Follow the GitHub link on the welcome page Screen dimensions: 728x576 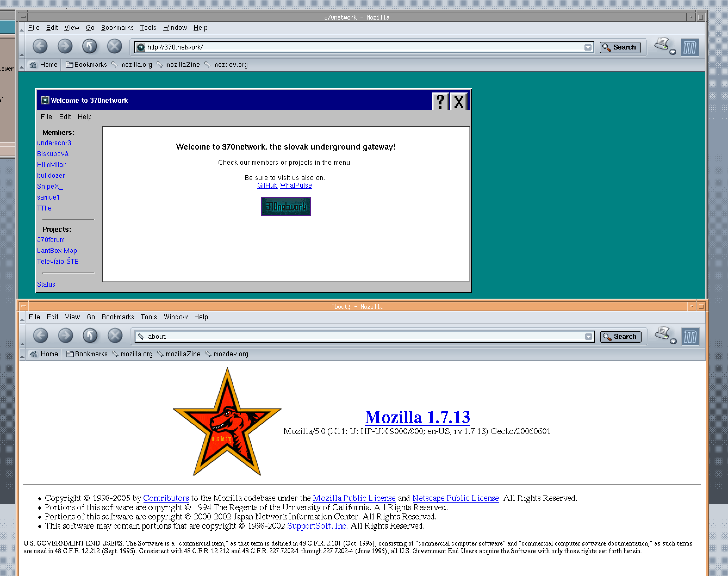pyautogui.click(x=267, y=185)
